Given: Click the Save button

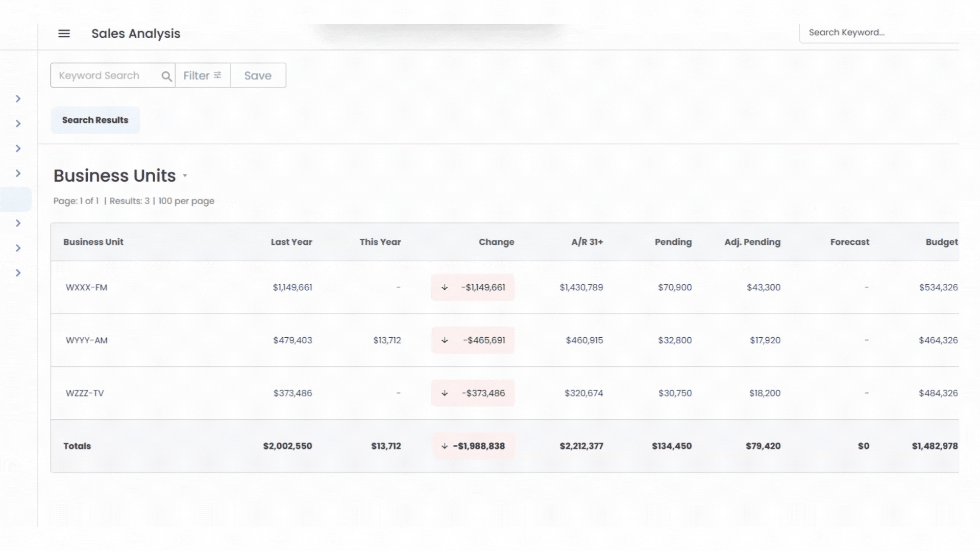Looking at the screenshot, I should click(x=258, y=76).
